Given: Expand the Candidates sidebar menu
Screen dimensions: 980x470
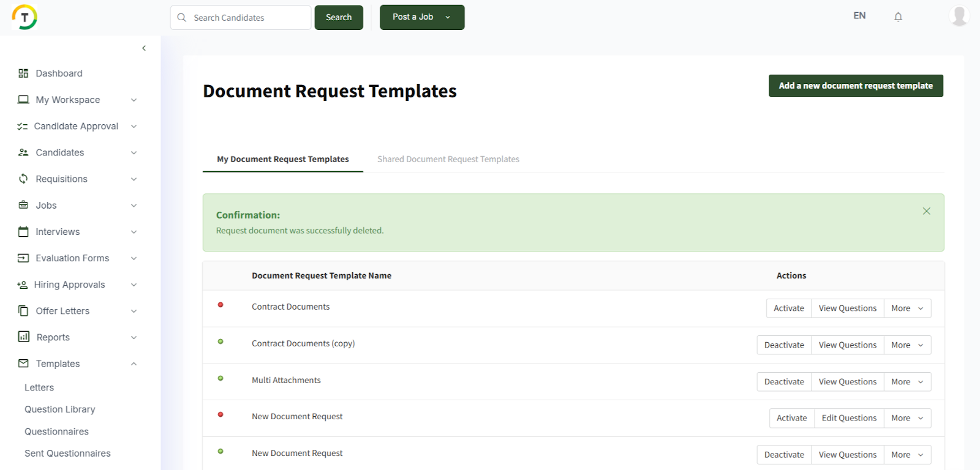Looking at the screenshot, I should coord(134,153).
